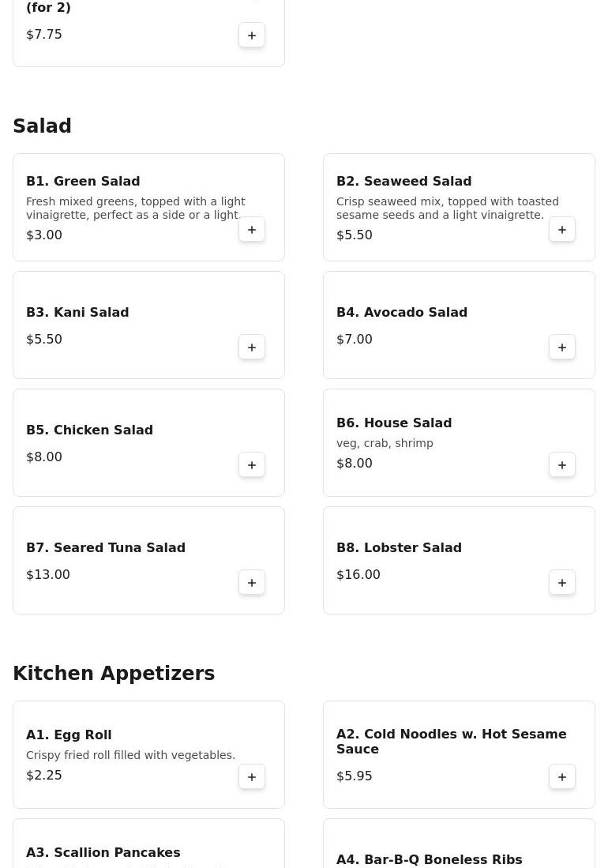This screenshot has height=868, width=608.
Task: Add B4. Avocado Salad to order
Action: 562,348
